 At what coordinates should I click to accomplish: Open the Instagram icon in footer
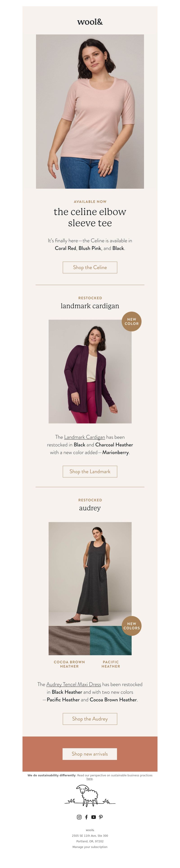pos(79,817)
